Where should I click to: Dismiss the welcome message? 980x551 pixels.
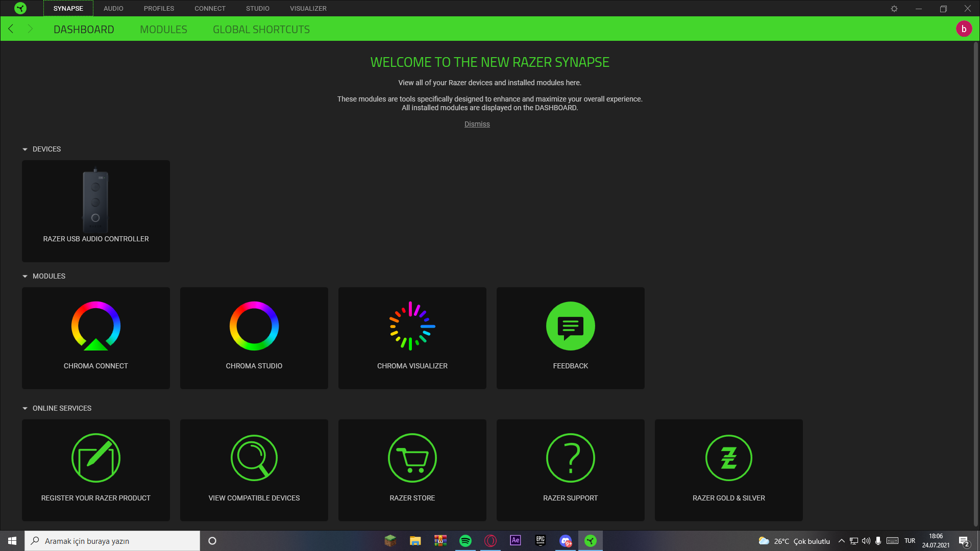(477, 124)
